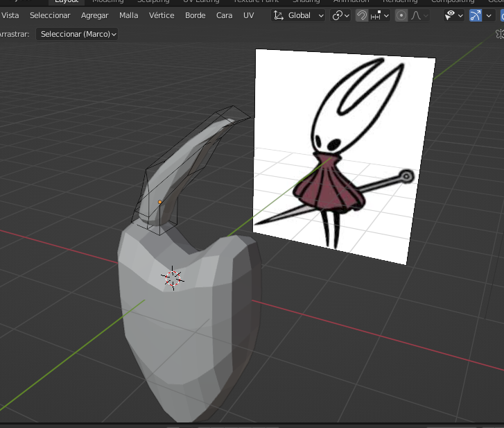Open the Seleccionar (Marco) drag dropdown
This screenshot has width=504, height=428.
(77, 33)
